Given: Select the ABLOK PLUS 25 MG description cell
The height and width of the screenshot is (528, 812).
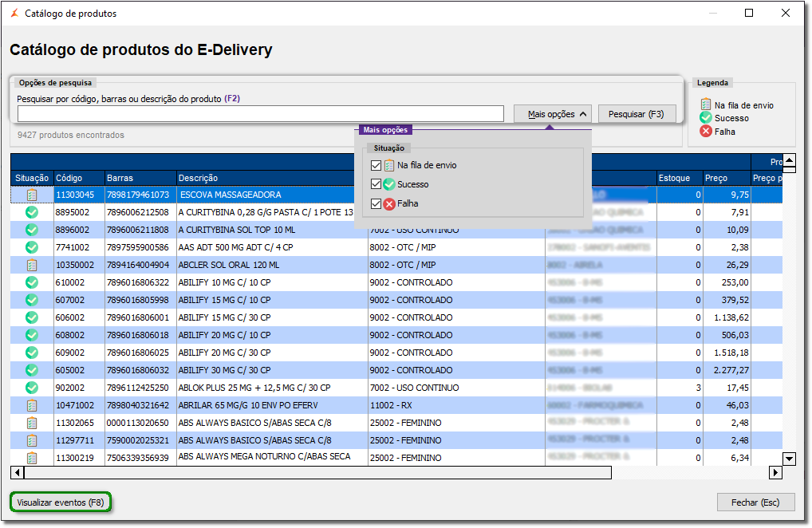Looking at the screenshot, I should pos(272,388).
